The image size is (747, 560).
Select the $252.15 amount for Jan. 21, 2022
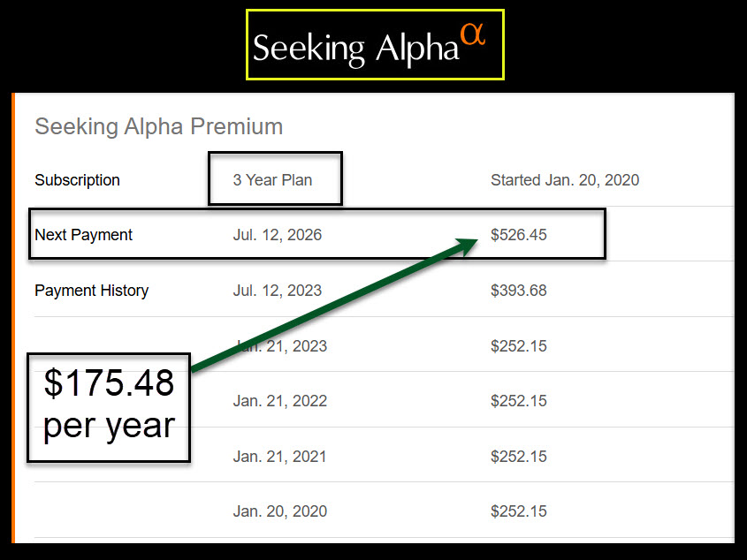(518, 401)
